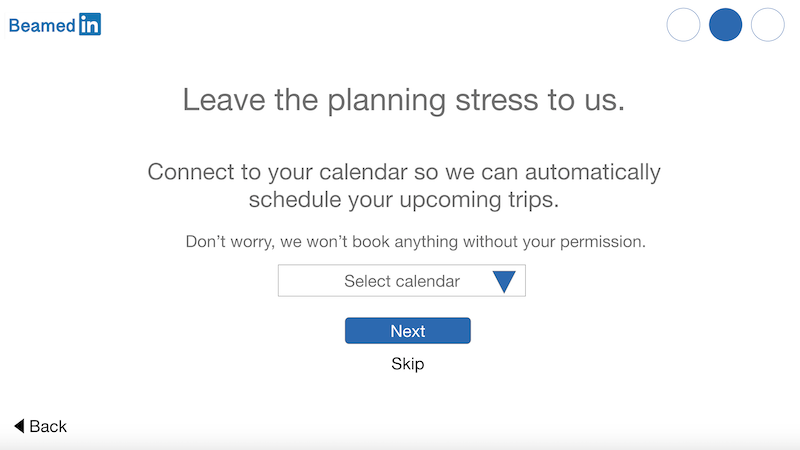The image size is (800, 450).
Task: Click the word "automatically" in the description
Action: point(593,172)
